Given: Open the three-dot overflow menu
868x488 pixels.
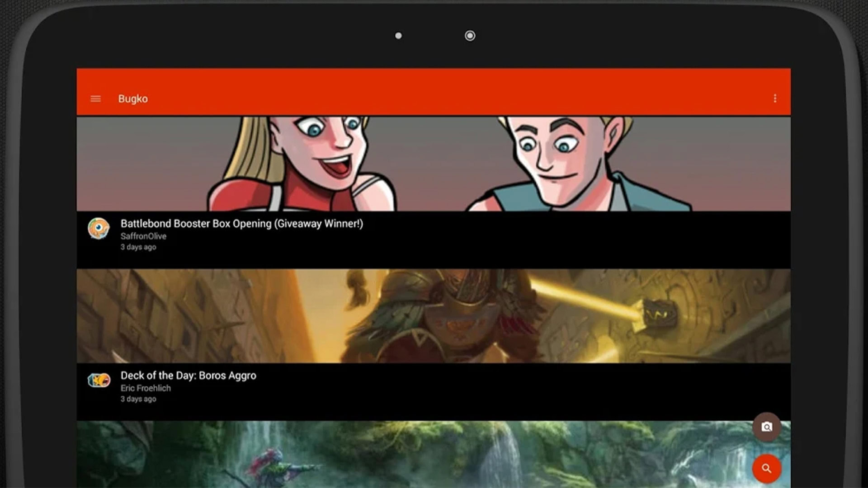Looking at the screenshot, I should [775, 99].
